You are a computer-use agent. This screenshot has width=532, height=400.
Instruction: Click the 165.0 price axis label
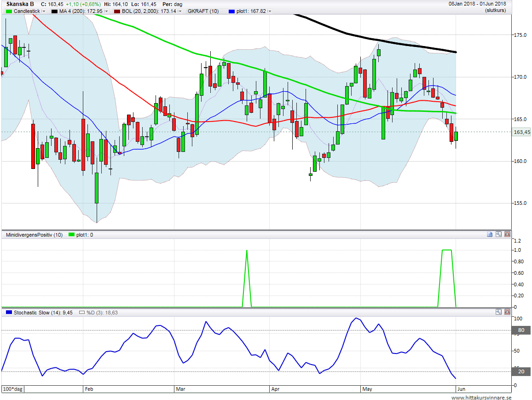pyautogui.click(x=520, y=119)
